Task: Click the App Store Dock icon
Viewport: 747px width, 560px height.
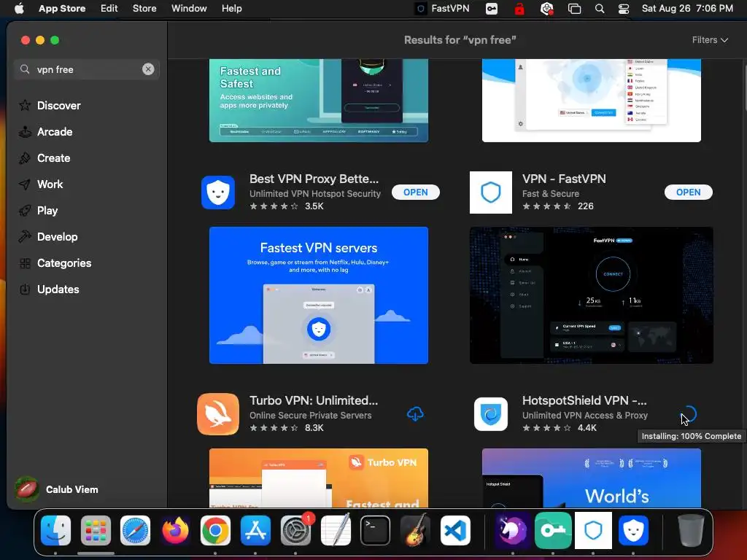Action: [255, 530]
